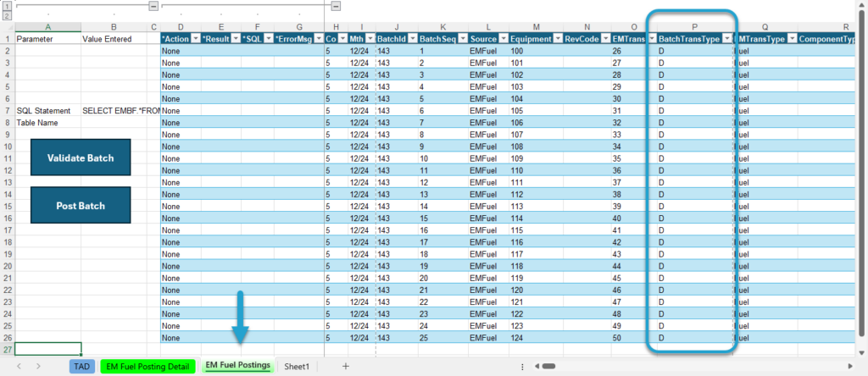Add a new sheet with plus icon
The image size is (868, 376).
coord(346,366)
